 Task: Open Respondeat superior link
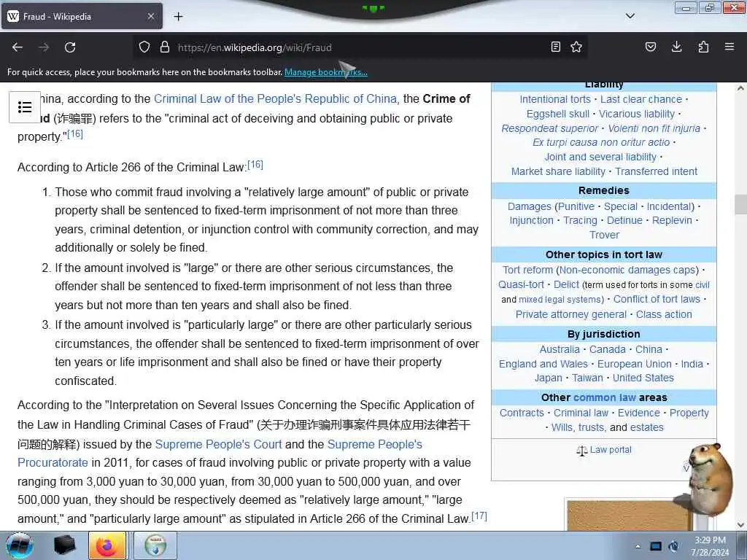pos(549,128)
